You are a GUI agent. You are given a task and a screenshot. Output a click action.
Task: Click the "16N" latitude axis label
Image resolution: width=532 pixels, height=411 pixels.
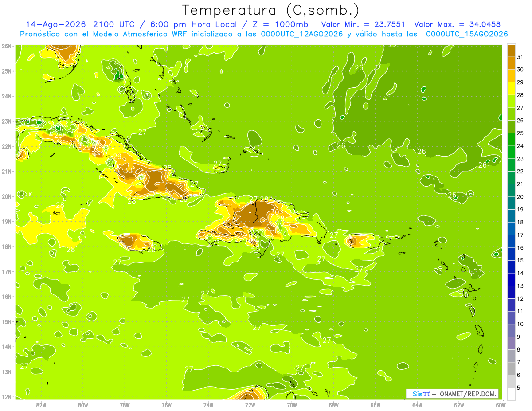coord(6,297)
